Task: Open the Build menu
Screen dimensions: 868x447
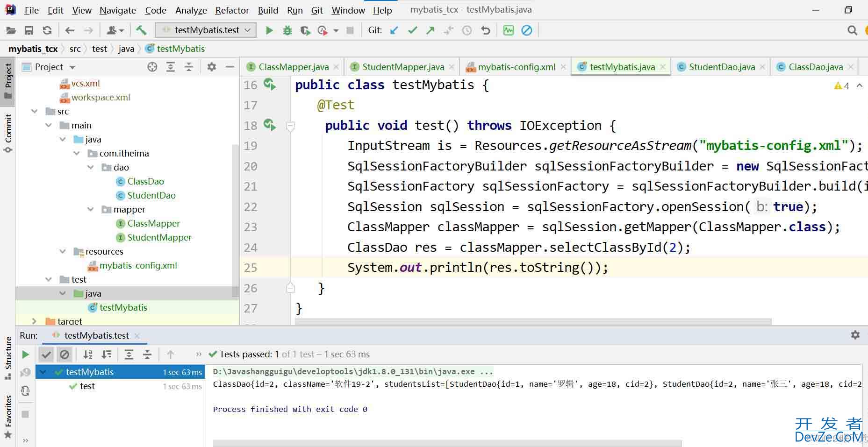Action: point(268,10)
